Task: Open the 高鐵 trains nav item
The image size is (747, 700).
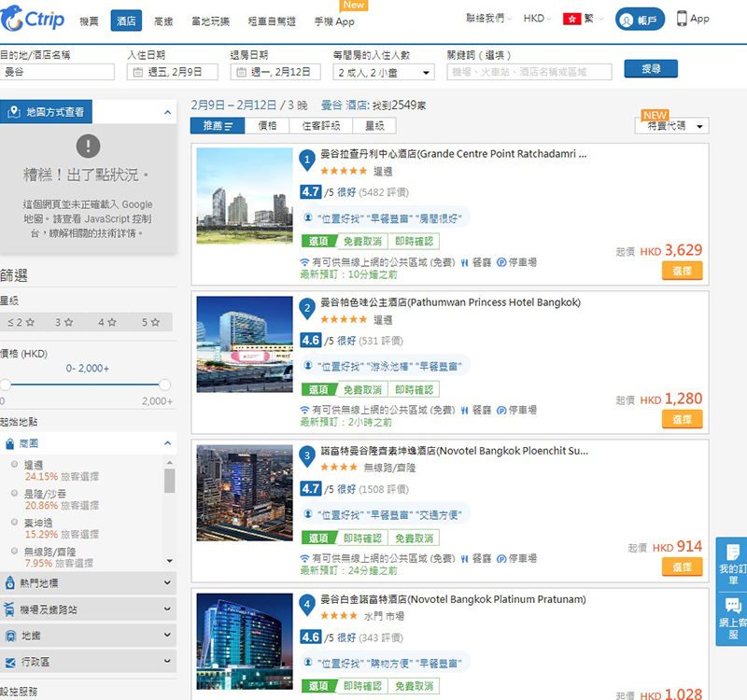Action: pos(163,21)
